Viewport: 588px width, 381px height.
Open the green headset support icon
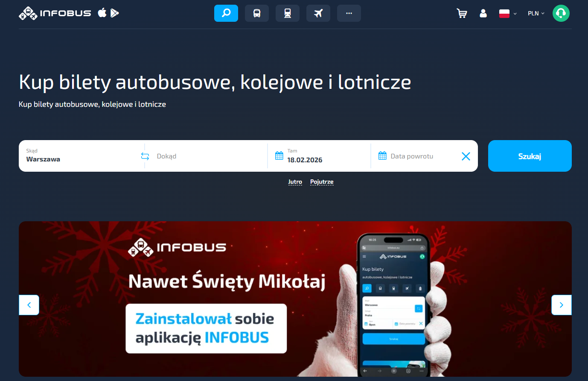click(x=561, y=13)
